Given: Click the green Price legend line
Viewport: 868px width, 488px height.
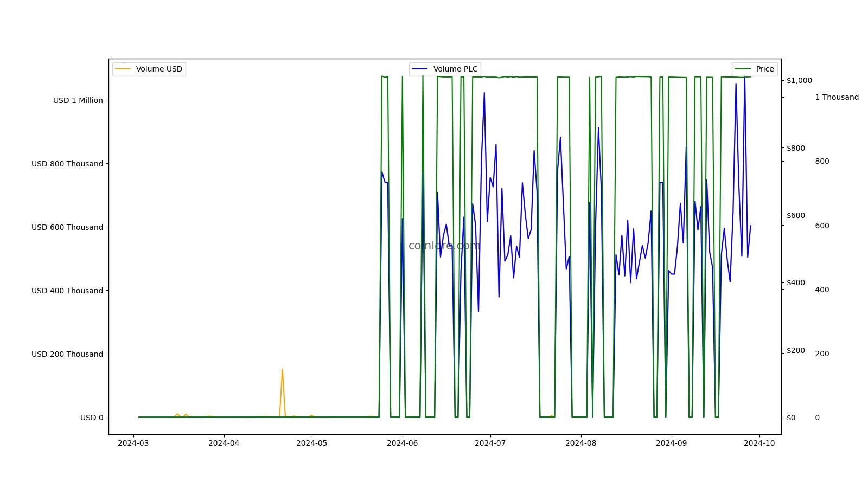Looking at the screenshot, I should 743,69.
